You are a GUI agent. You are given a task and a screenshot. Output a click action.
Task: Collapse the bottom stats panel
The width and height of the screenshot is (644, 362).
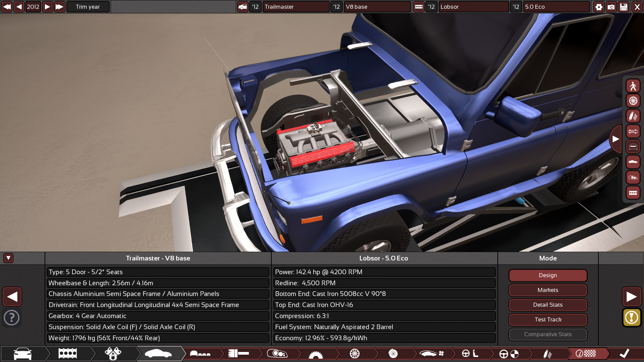(8, 258)
